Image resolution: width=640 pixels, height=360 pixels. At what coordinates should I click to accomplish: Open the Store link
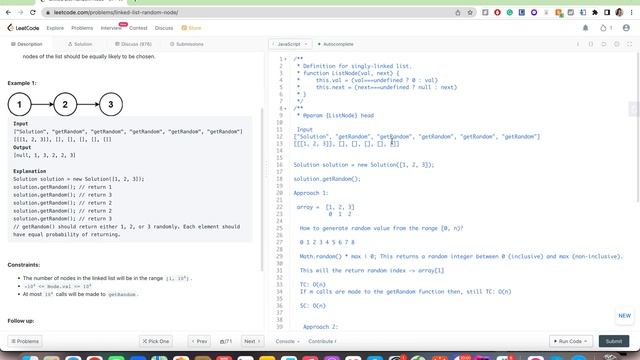coord(191,28)
